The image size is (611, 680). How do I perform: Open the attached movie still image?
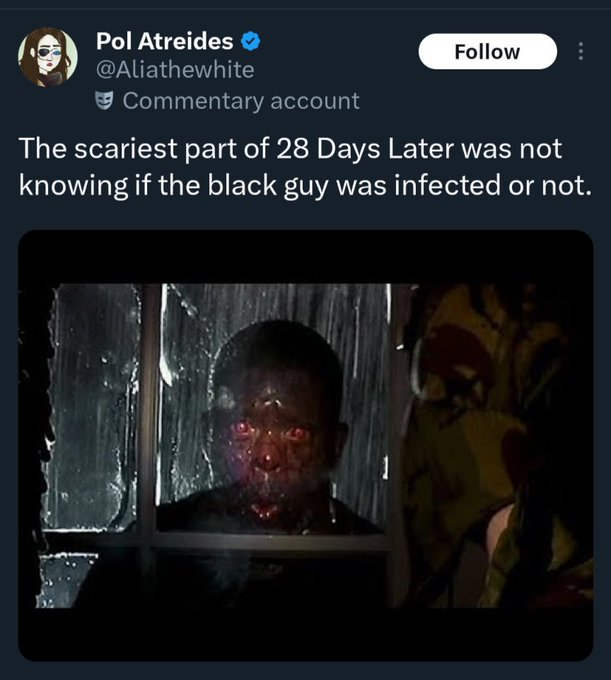(305, 445)
